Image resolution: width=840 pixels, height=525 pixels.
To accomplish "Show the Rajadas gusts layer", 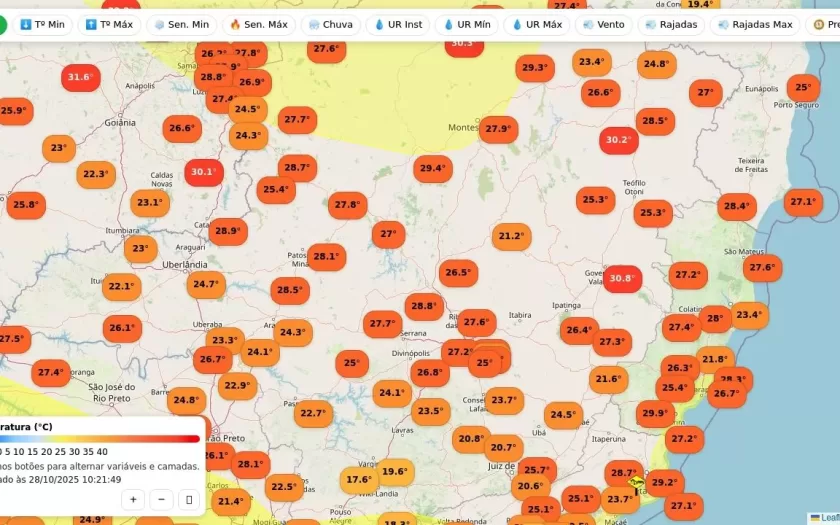I will [672, 24].
